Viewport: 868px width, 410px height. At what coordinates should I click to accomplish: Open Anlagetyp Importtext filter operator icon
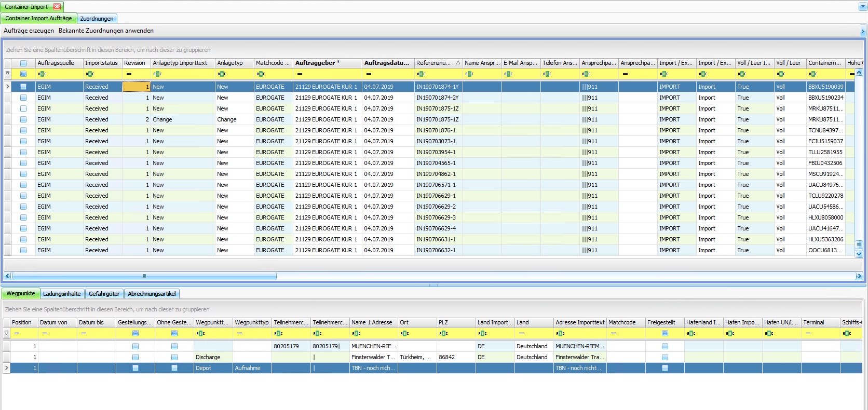click(x=157, y=74)
